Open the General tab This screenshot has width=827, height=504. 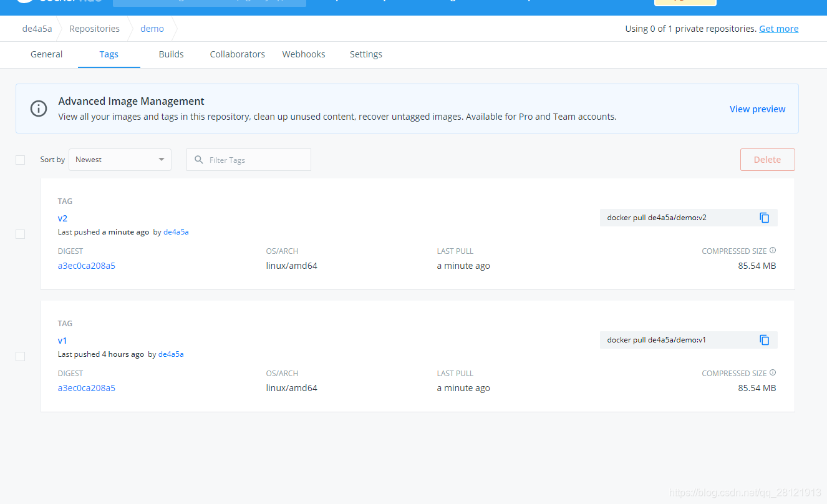47,54
